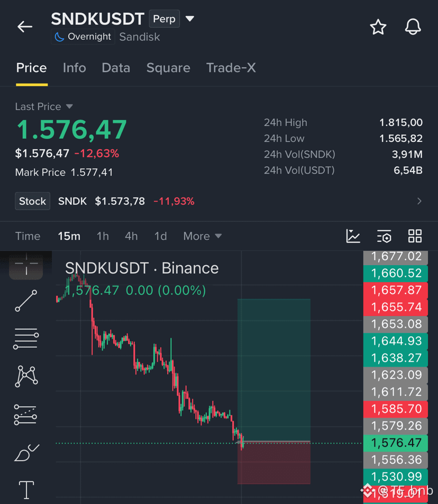Screen dimensions: 438x504
Task: Switch to the Square tab
Action: tap(168, 68)
